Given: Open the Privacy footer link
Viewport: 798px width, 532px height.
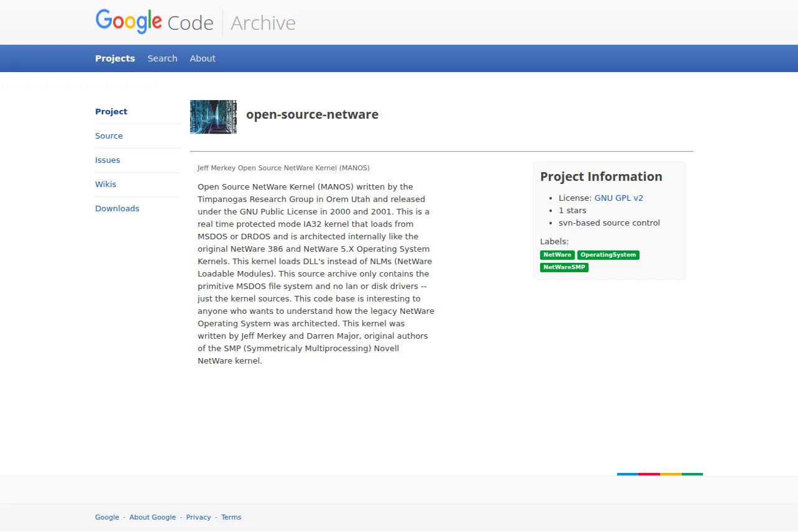Looking at the screenshot, I should 198,517.
